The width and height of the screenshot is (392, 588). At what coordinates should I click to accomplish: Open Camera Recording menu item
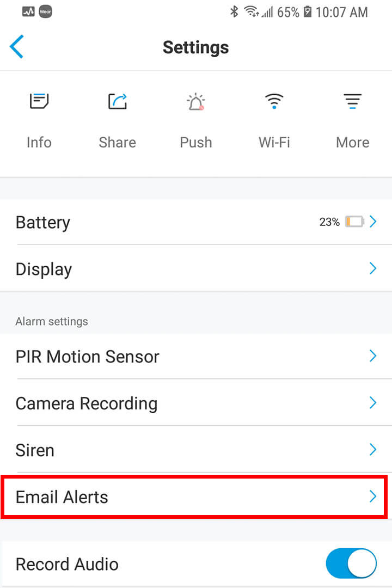(x=87, y=403)
